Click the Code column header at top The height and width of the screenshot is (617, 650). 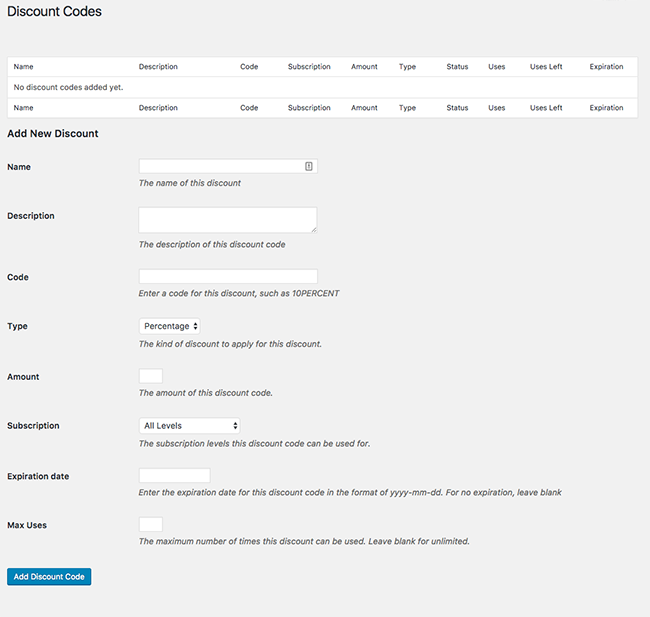point(249,67)
